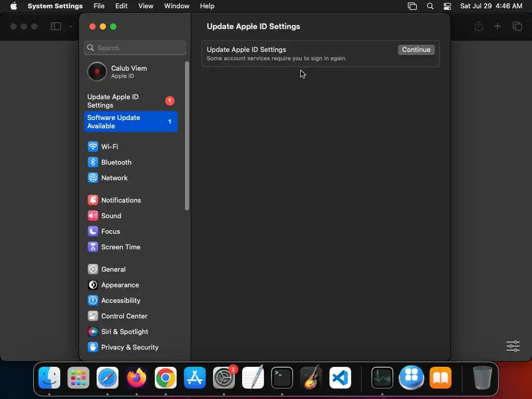
Task: Open the Edit menu
Action: tap(121, 6)
